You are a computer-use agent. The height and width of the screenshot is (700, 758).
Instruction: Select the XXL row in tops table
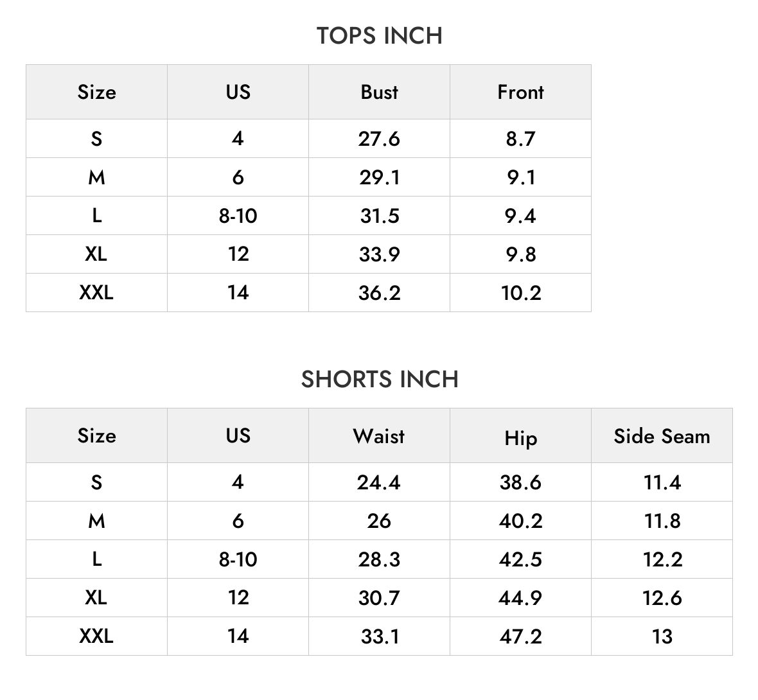tap(308, 292)
